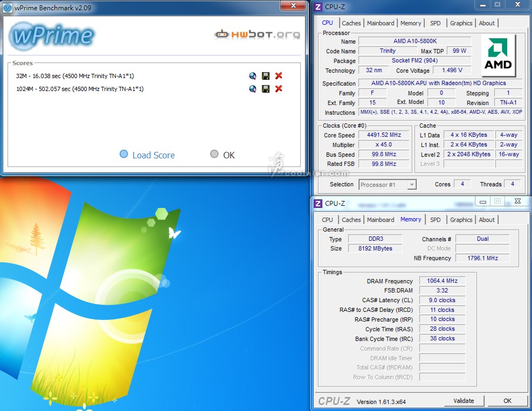This screenshot has height=411, width=532.
Task: Open SPD tab in lower CPU-Z window
Action: pos(436,220)
